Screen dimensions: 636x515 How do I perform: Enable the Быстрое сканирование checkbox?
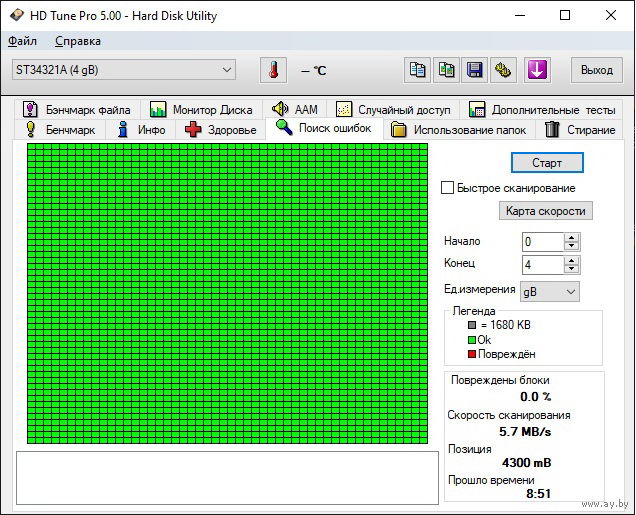448,188
